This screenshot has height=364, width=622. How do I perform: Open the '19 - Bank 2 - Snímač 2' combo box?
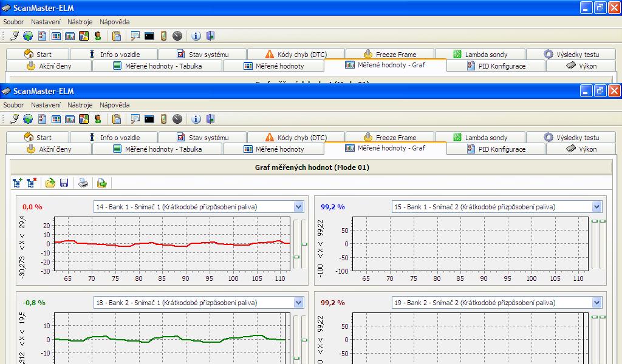(596, 303)
